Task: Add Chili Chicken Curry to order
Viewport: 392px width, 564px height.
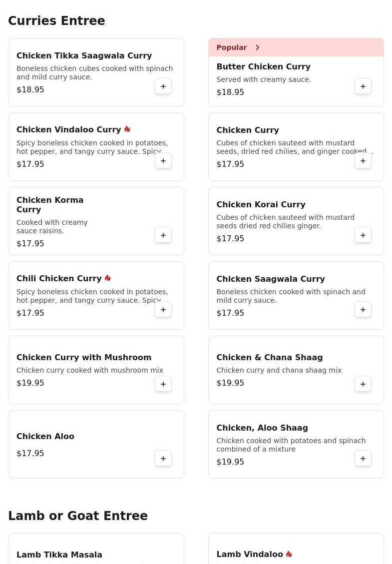Action: pos(163,310)
